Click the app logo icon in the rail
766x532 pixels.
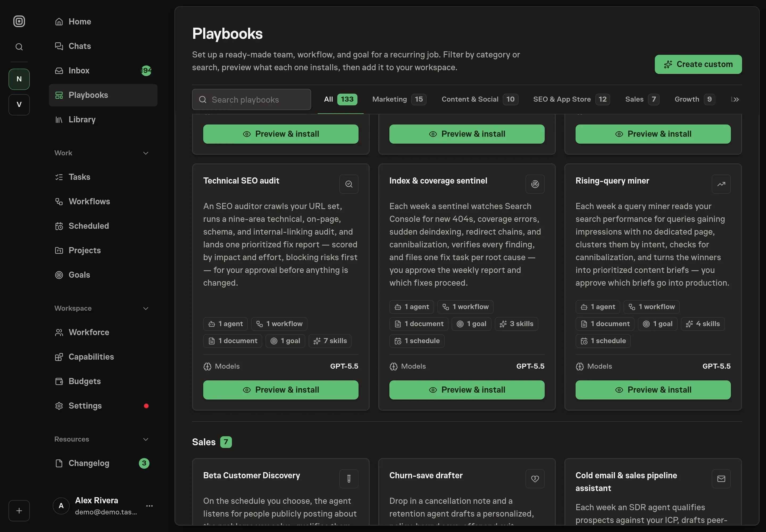coord(19,21)
